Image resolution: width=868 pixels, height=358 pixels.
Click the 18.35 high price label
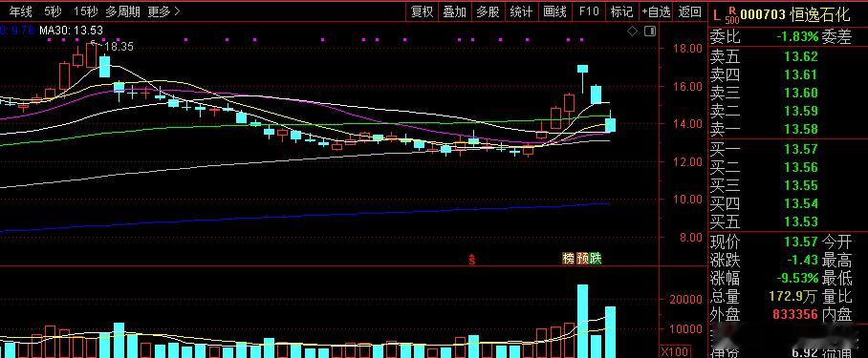pos(119,47)
